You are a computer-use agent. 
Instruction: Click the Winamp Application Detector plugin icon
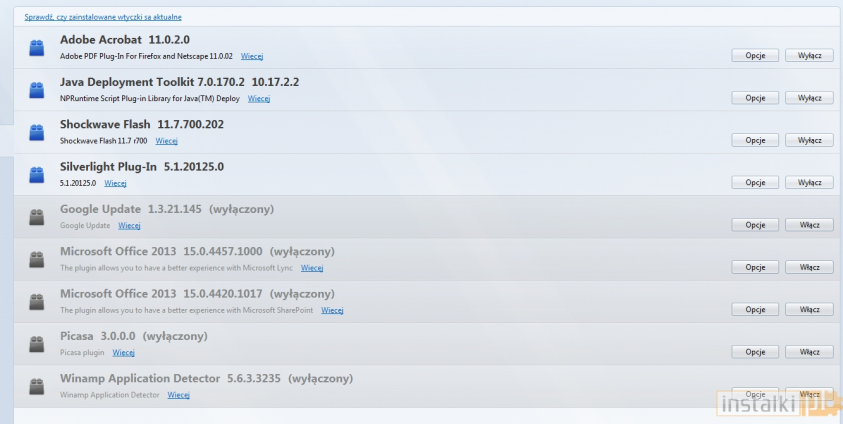point(37,386)
